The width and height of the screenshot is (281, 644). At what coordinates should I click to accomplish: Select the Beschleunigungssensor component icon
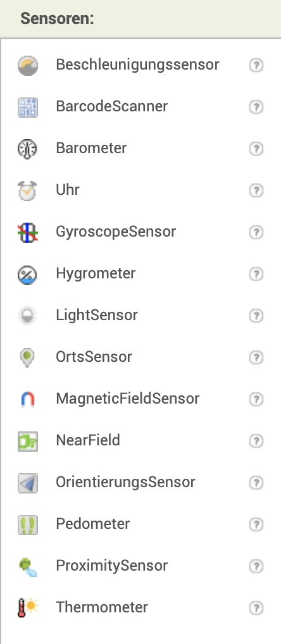pos(27,65)
